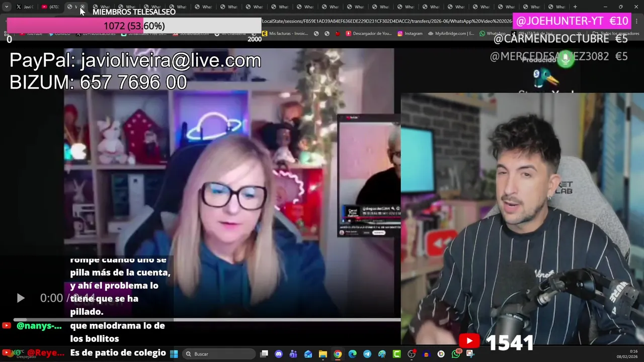The image size is (644, 362).
Task: Click the green microphone indicator icon
Action: coord(565,59)
